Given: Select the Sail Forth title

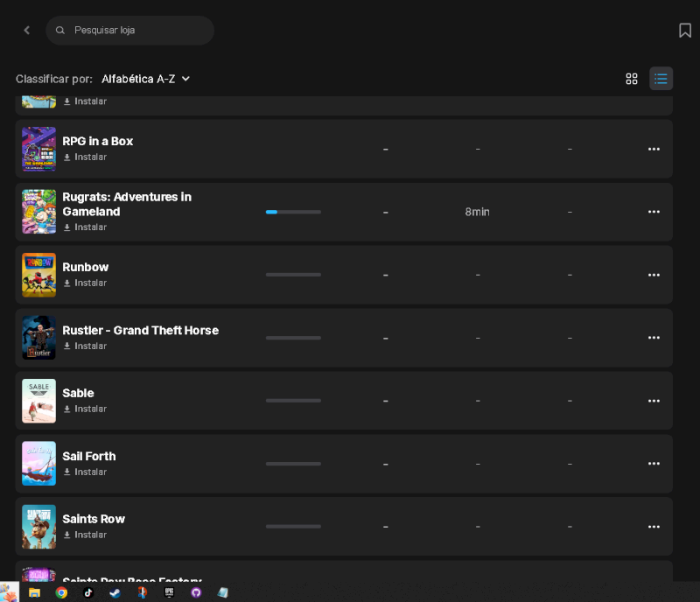Looking at the screenshot, I should 89,457.
